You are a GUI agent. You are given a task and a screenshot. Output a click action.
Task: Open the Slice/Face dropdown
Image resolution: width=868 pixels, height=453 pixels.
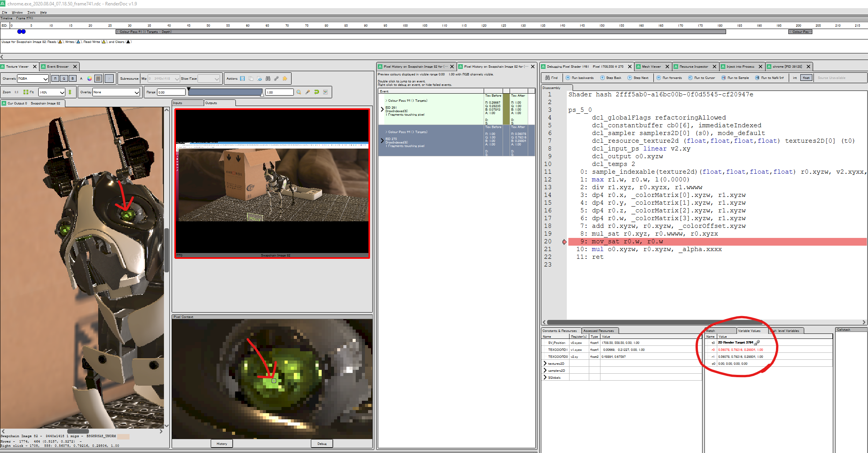pos(209,79)
